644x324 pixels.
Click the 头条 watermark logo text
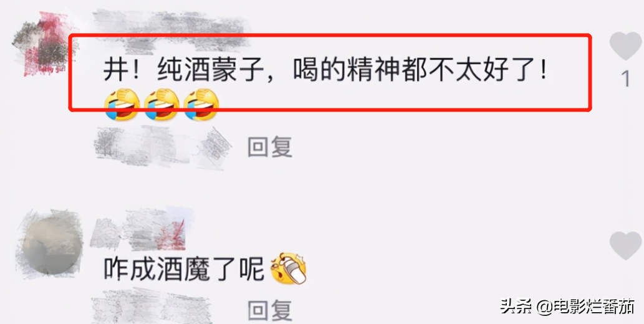(x=516, y=307)
